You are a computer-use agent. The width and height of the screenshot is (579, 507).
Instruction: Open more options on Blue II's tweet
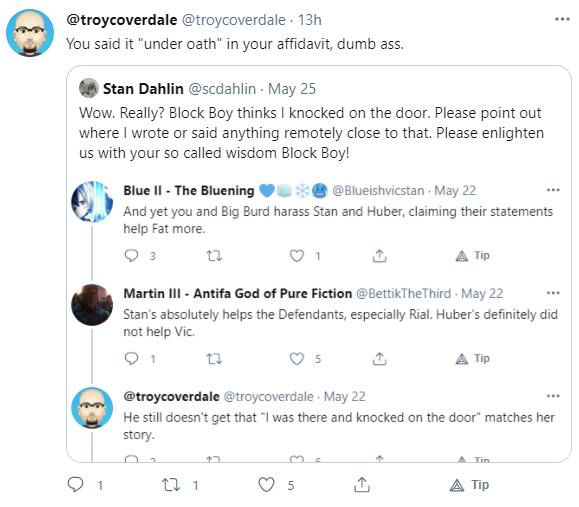point(553,190)
